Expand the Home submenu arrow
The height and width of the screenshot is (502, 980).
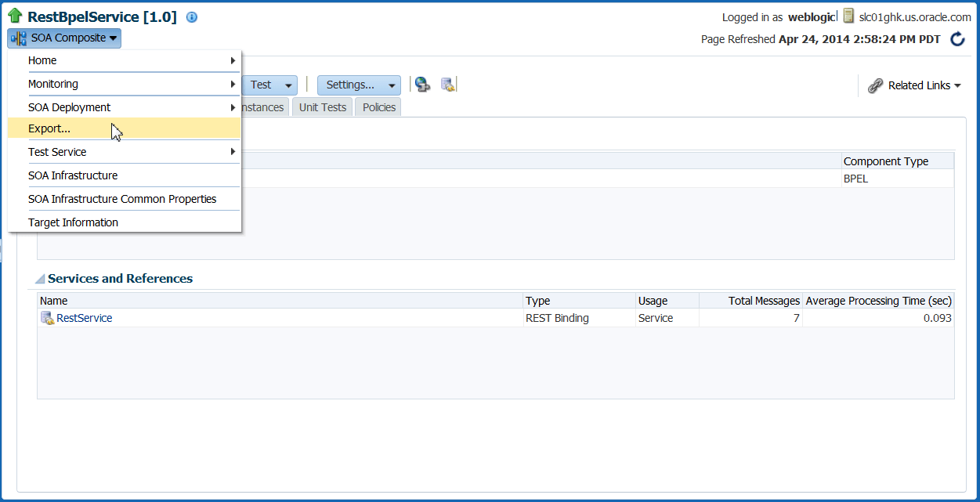233,60
